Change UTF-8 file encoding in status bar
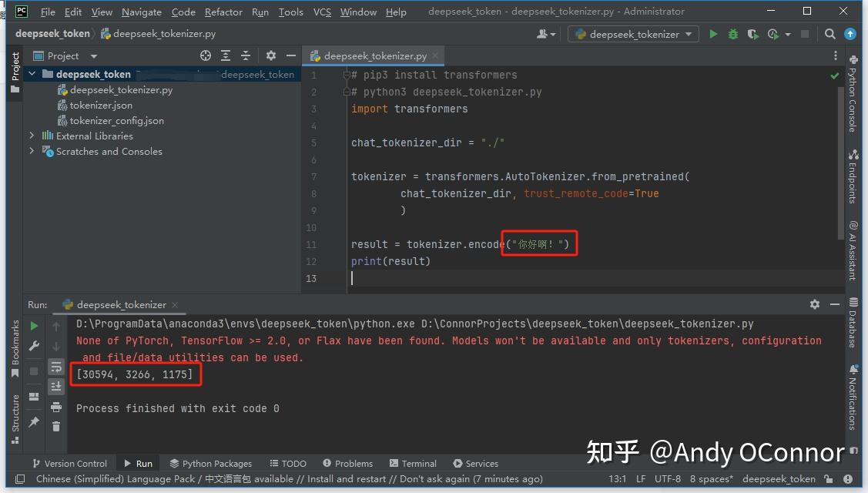 click(x=667, y=478)
